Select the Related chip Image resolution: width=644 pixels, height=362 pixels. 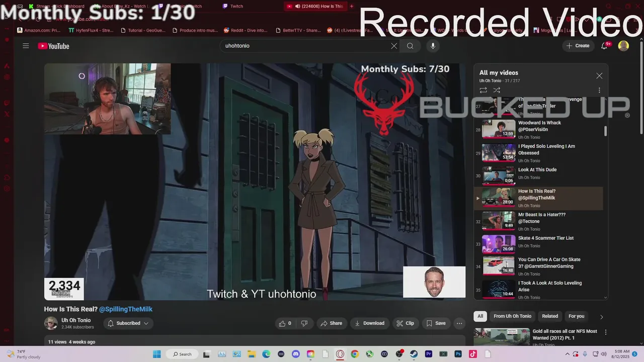[x=550, y=316]
